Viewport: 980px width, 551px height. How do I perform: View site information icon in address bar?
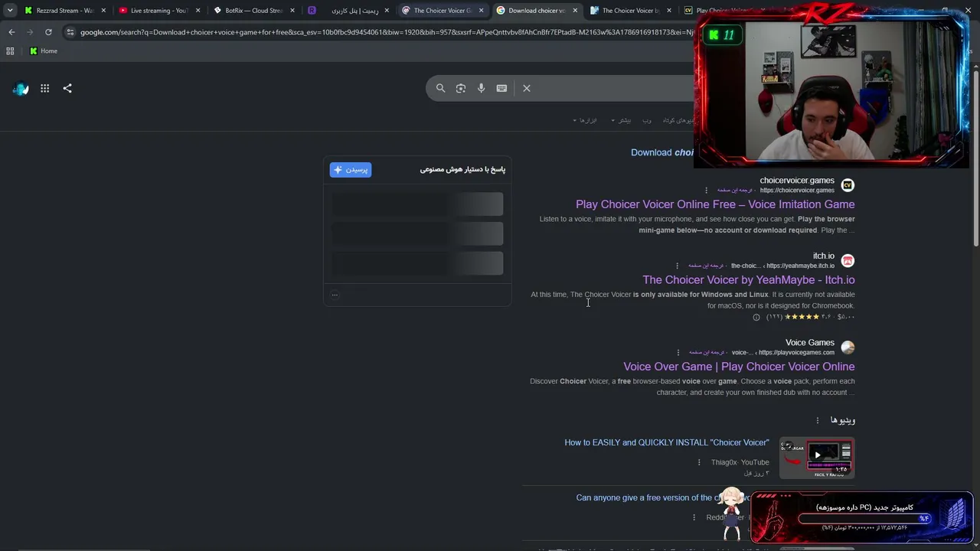click(x=70, y=32)
